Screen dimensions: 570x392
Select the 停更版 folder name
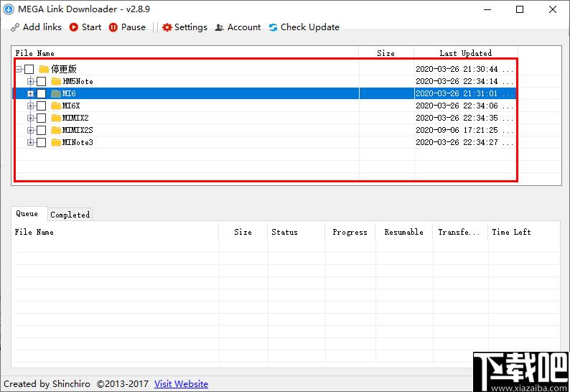pyautogui.click(x=64, y=69)
